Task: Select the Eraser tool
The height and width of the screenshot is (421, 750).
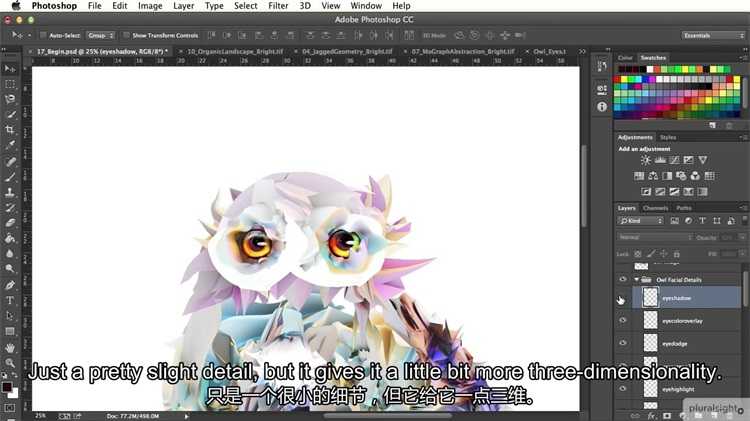Action: click(x=10, y=223)
